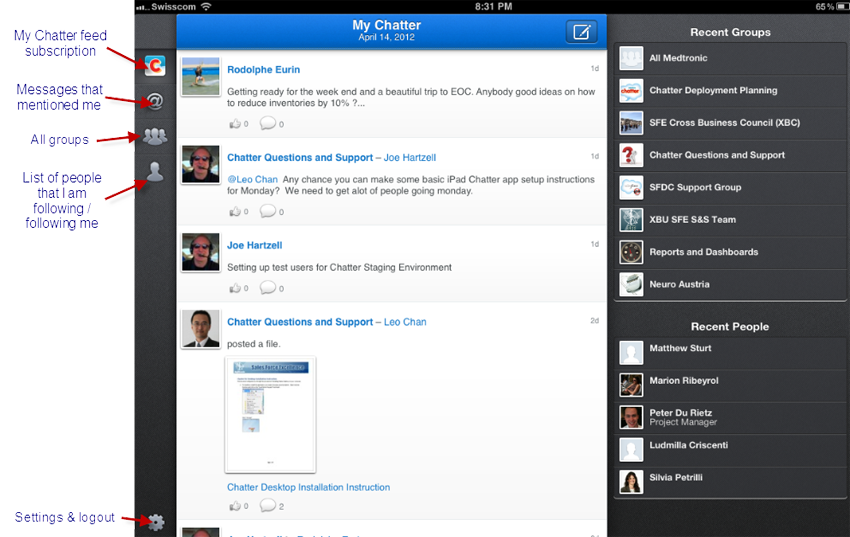This screenshot has height=537, width=850.
Task: Open My Chatter feed sidebar icon
Action: point(155,66)
